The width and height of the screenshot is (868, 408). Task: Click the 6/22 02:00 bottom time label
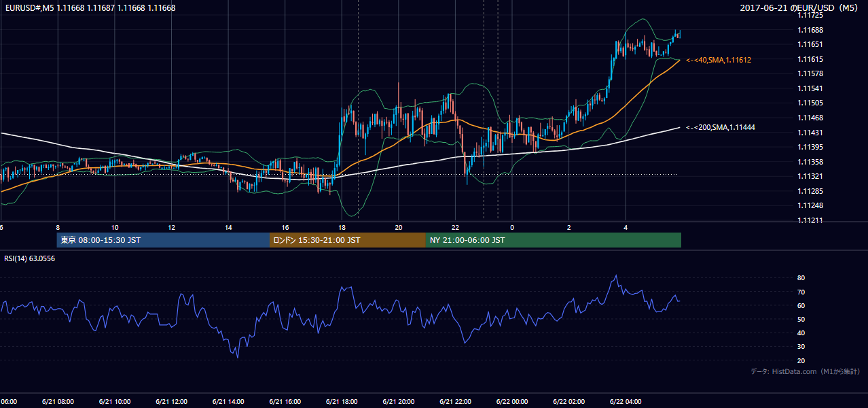(569, 402)
